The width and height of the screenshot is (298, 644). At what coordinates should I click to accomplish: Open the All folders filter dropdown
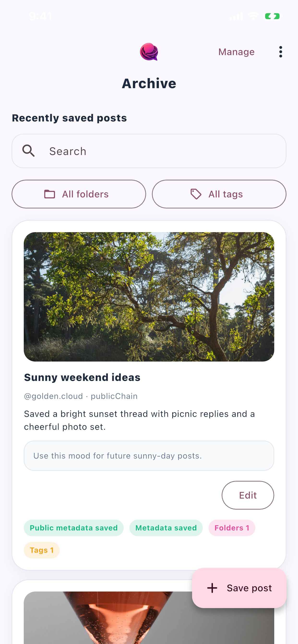pos(79,194)
